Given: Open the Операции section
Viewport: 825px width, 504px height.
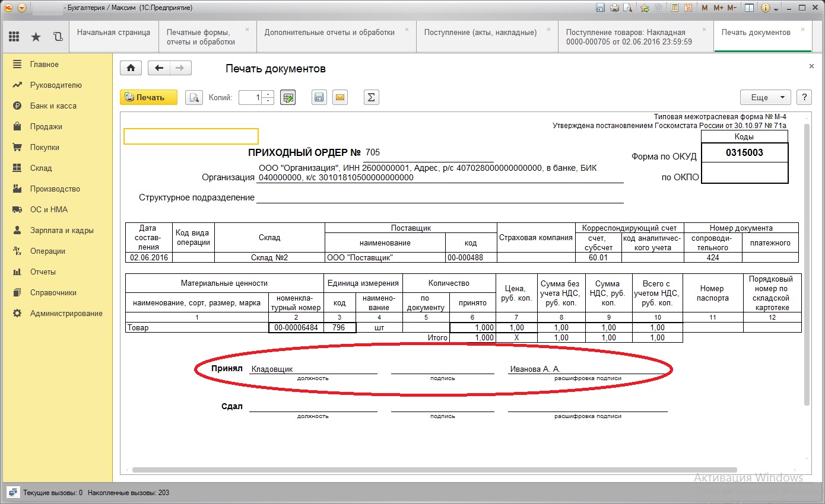Looking at the screenshot, I should (x=56, y=251).
